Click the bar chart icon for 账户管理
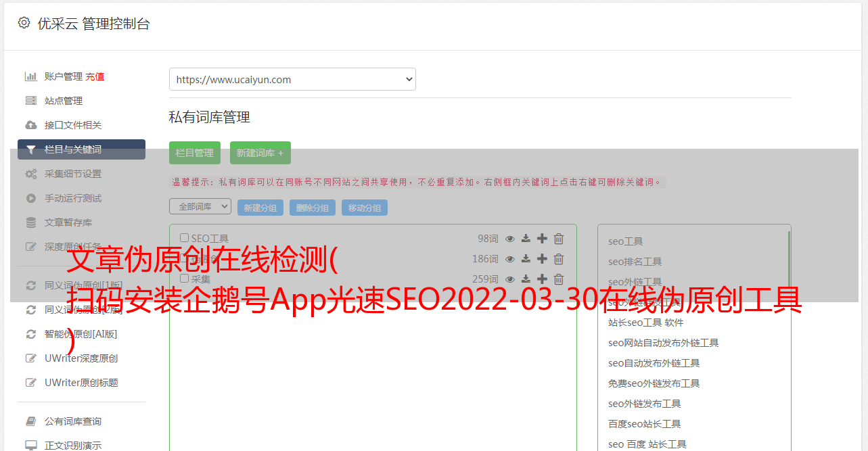868x451 pixels. 31,76
